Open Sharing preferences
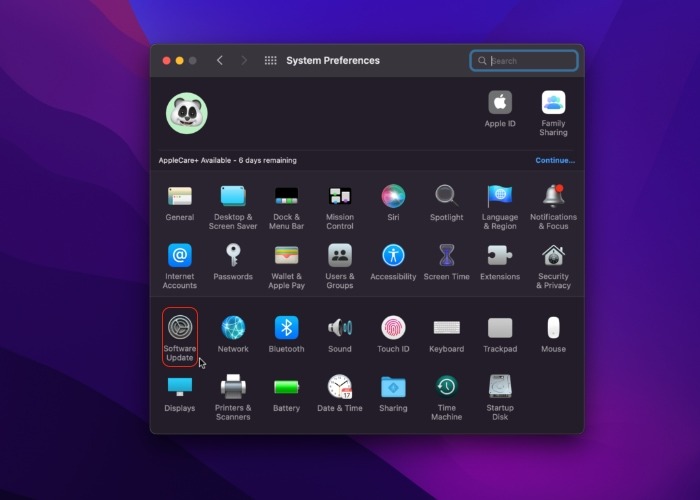 pyautogui.click(x=393, y=393)
